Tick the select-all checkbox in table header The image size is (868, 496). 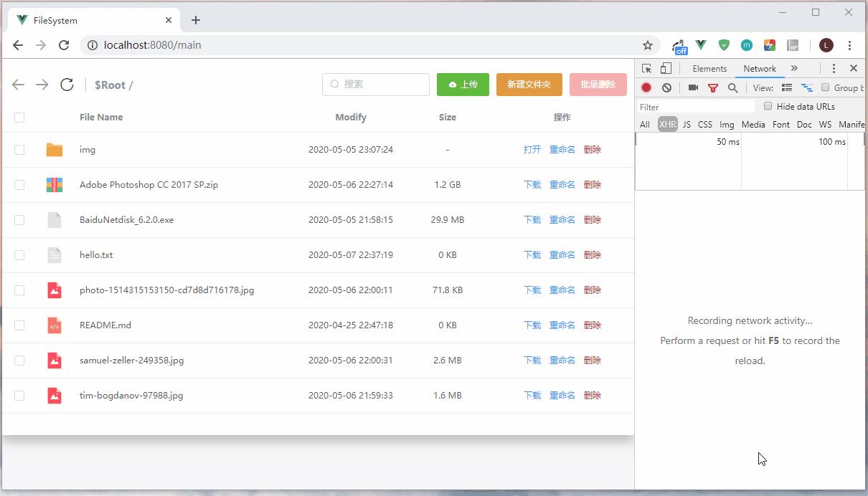(19, 118)
